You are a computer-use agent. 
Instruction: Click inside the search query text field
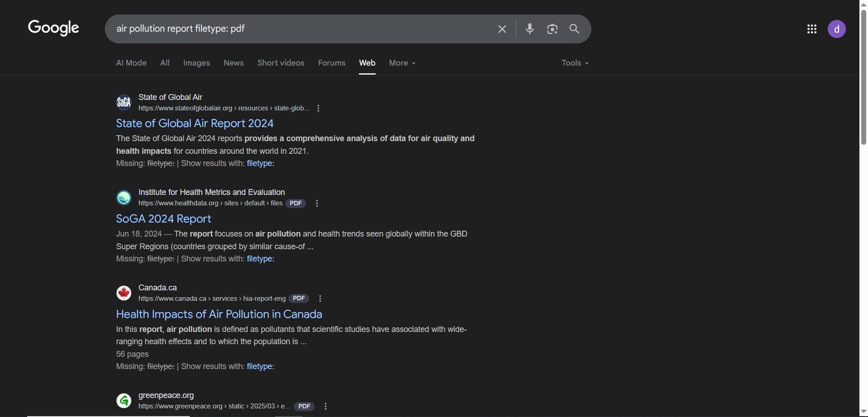(298, 29)
